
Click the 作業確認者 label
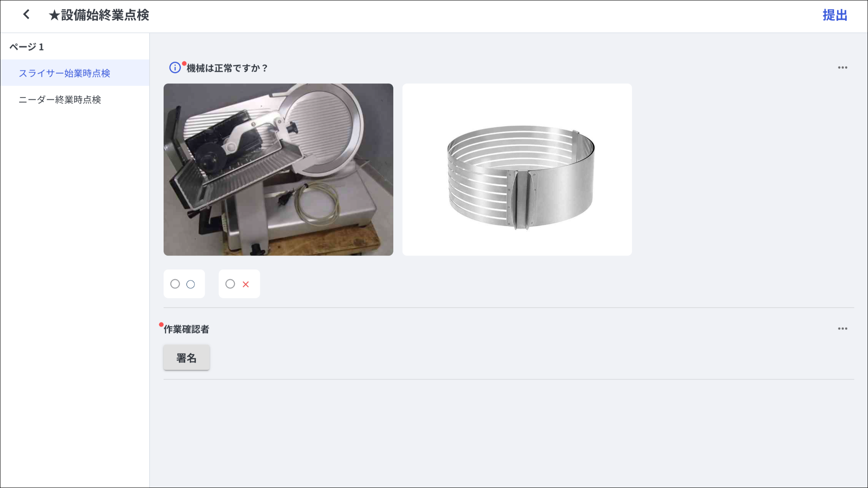[x=186, y=329]
